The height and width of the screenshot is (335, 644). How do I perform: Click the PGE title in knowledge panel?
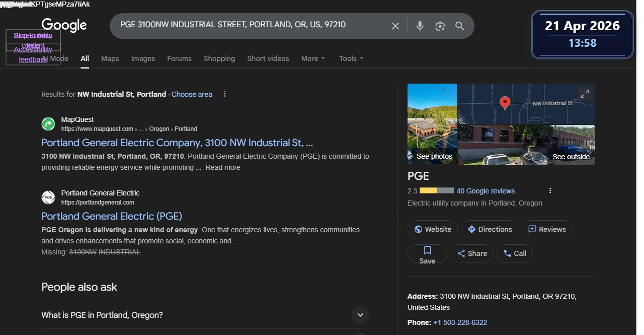pos(418,176)
